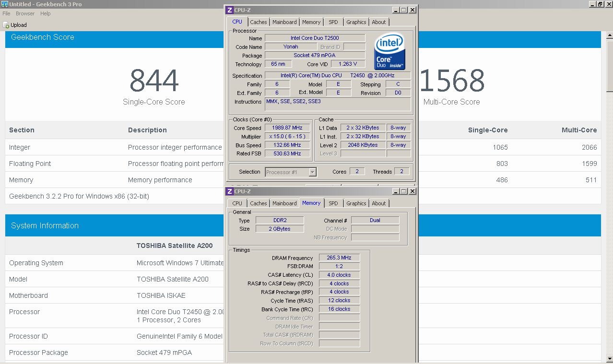Click the scrollbar up arrow in Geekbench

(x=610, y=35)
